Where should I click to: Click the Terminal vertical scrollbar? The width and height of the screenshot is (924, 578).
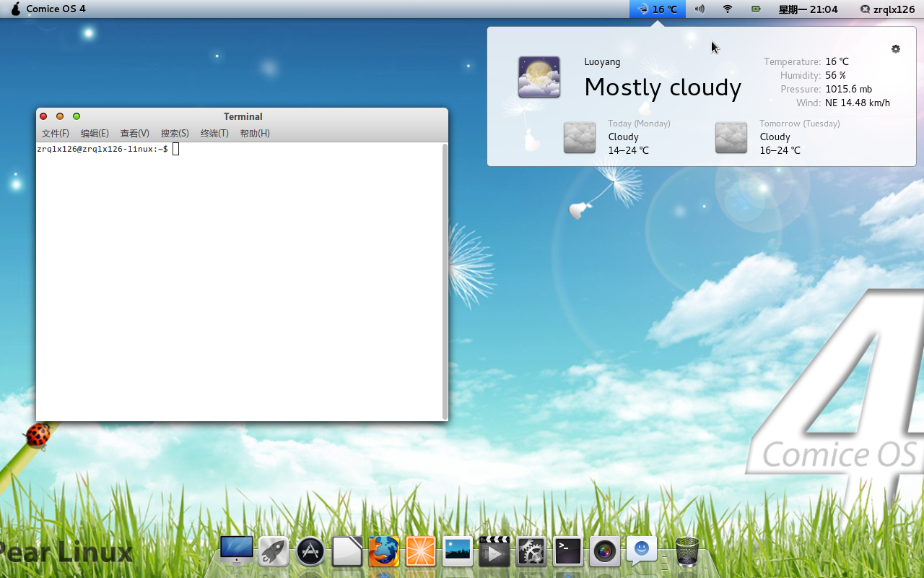(445, 281)
